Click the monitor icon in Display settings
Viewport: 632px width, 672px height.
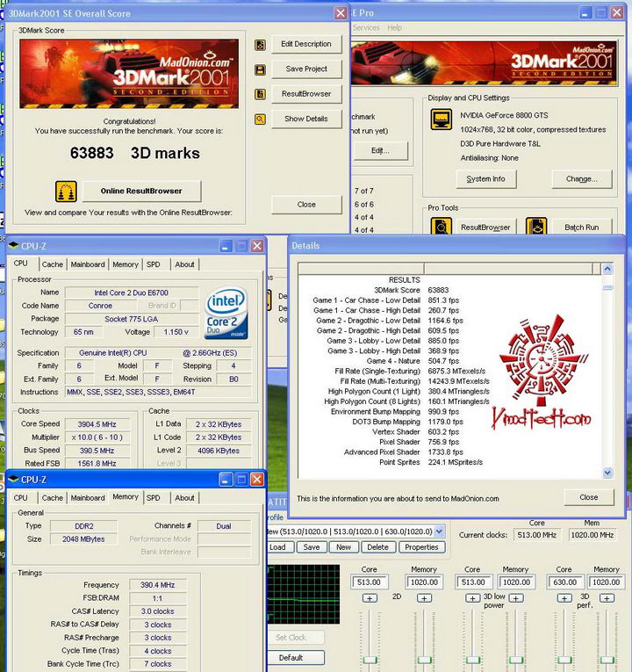click(442, 119)
